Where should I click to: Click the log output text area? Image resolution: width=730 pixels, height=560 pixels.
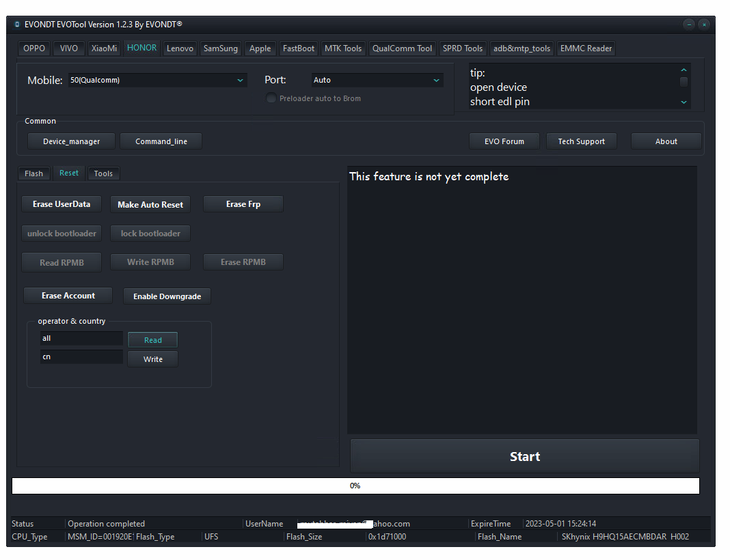[522, 300]
